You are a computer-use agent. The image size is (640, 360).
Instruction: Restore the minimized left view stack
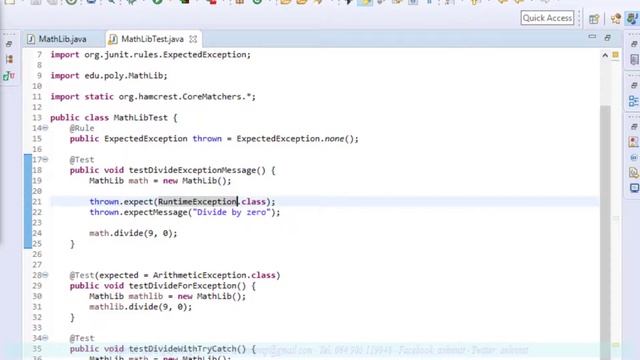(x=9, y=44)
